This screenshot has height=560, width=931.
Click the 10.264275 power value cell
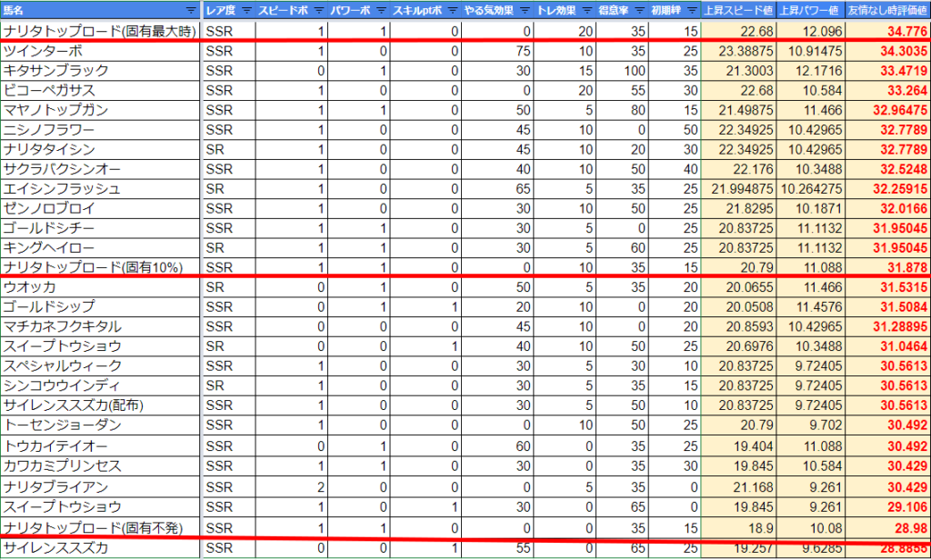810,189
